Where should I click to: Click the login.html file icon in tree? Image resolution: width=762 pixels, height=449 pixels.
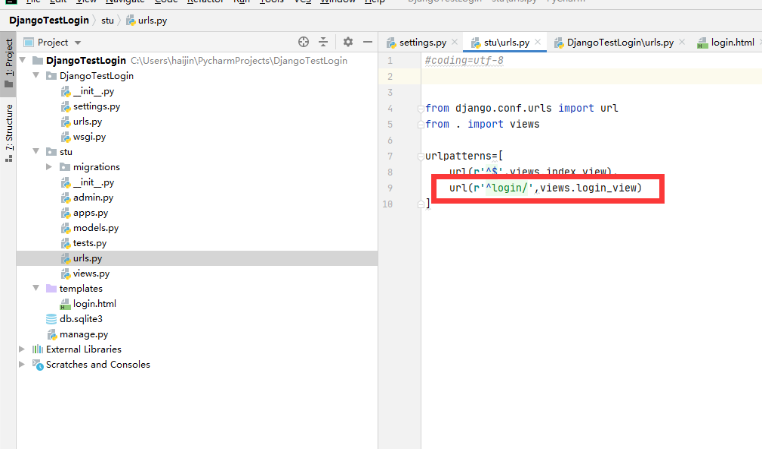(65, 304)
